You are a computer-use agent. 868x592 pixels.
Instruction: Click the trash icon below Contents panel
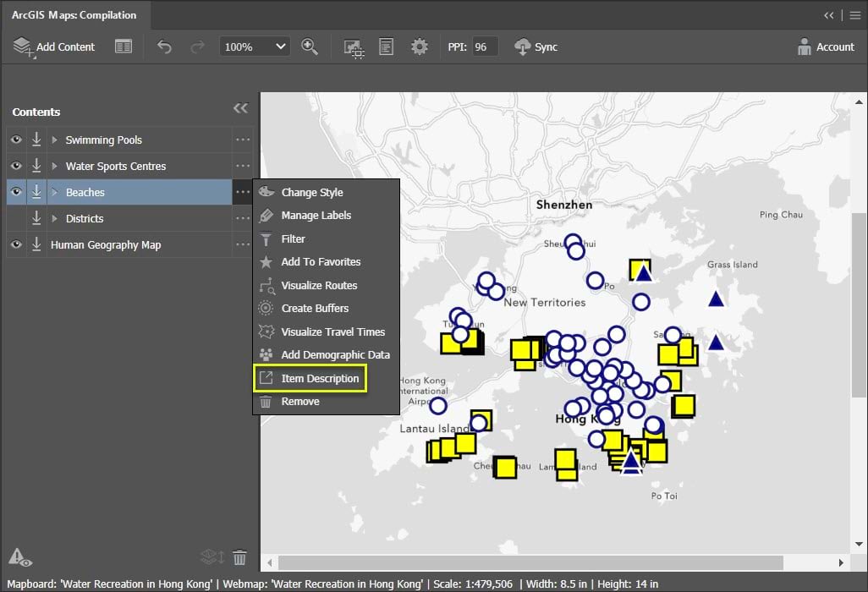pyautogui.click(x=239, y=557)
